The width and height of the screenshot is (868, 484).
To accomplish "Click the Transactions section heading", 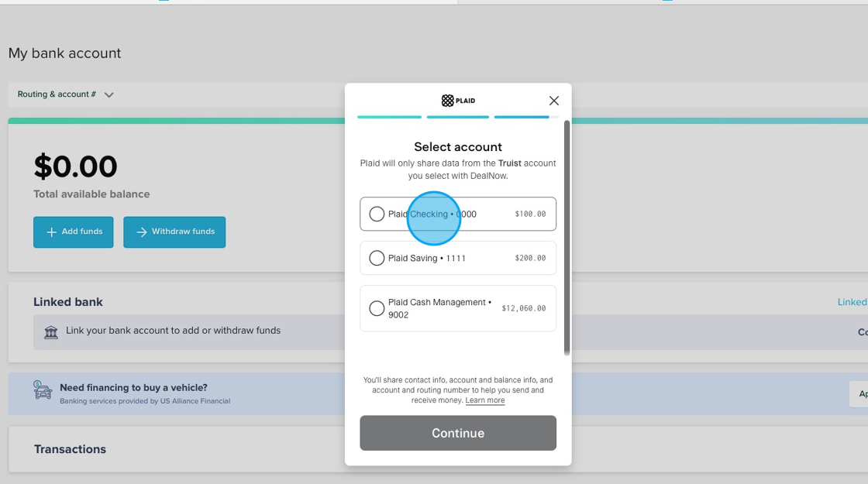I will (70, 449).
